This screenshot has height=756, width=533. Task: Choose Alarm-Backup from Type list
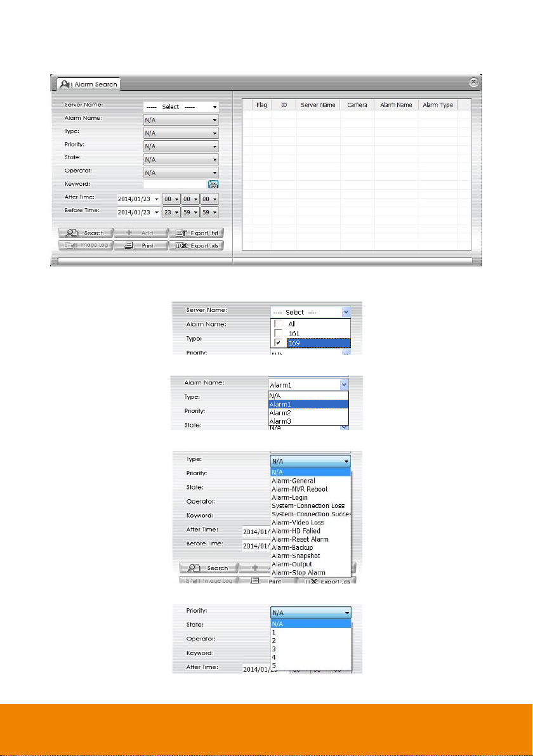coord(311,547)
